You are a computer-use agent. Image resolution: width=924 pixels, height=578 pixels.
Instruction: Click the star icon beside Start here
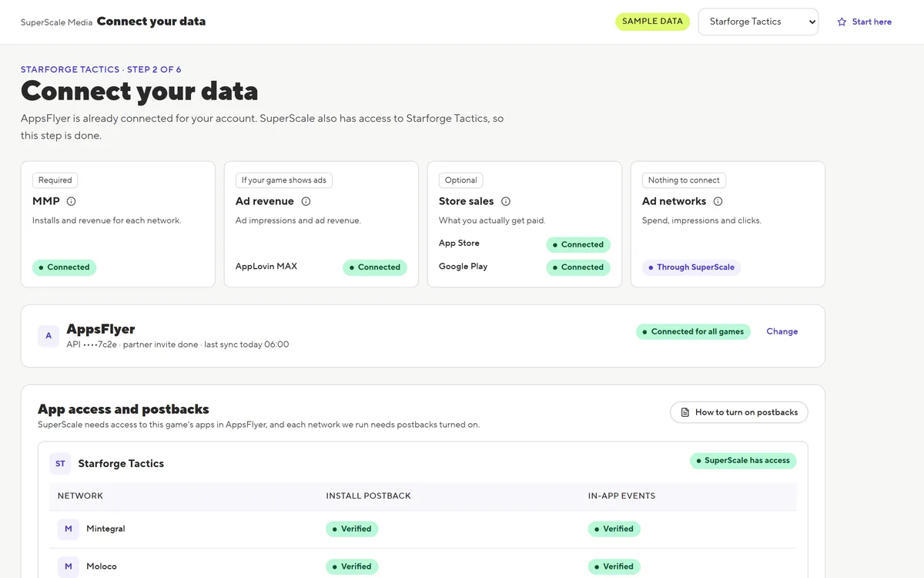coord(842,22)
